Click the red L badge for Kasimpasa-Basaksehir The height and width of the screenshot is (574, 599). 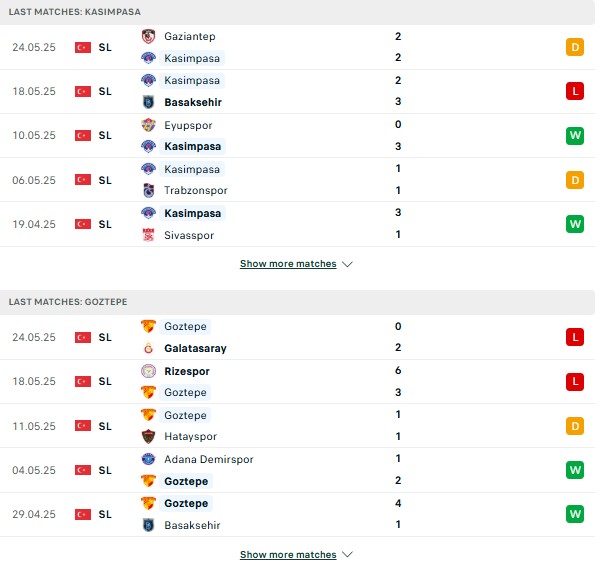pos(575,91)
